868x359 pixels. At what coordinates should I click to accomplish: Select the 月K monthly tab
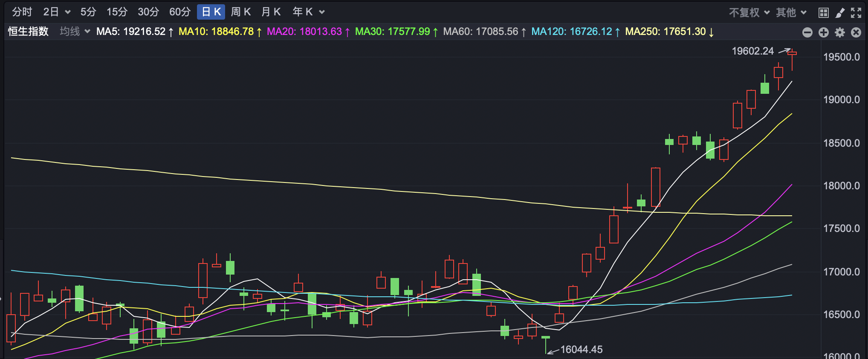coord(271,12)
